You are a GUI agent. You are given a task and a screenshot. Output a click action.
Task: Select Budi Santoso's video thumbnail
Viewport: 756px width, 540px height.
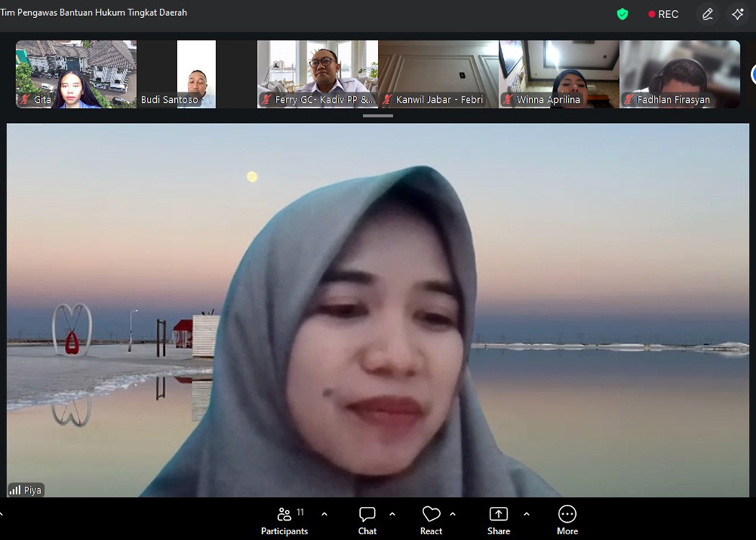click(197, 74)
